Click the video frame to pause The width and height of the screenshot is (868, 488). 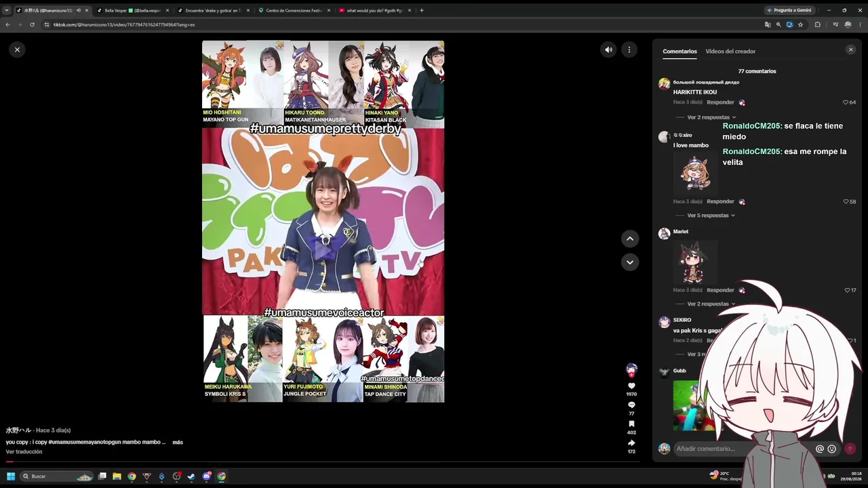point(323,221)
